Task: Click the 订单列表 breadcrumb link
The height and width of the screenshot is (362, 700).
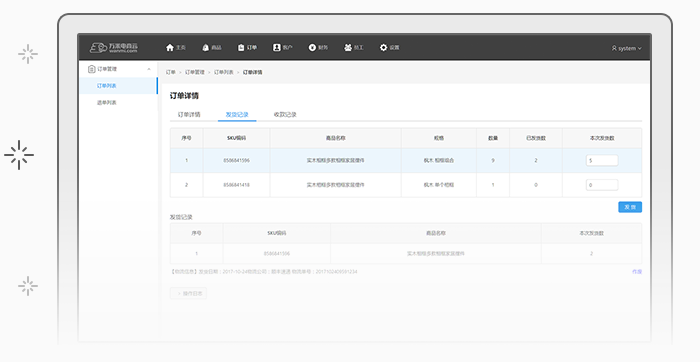Action: (x=224, y=72)
